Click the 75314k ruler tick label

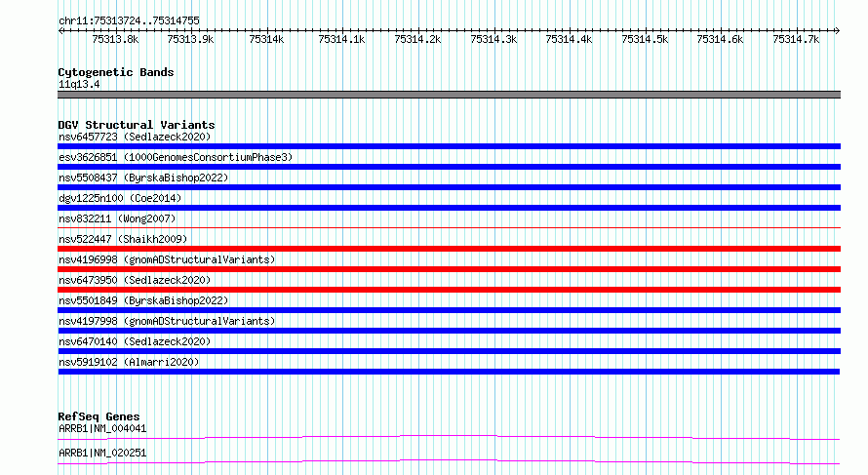266,39
